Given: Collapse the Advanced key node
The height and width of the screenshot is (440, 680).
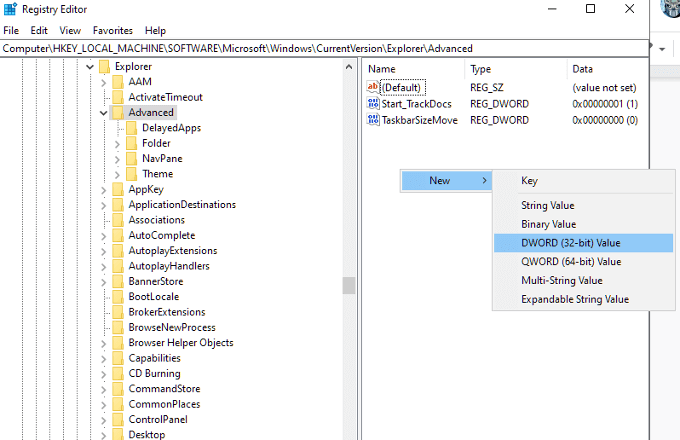Looking at the screenshot, I should click(103, 113).
